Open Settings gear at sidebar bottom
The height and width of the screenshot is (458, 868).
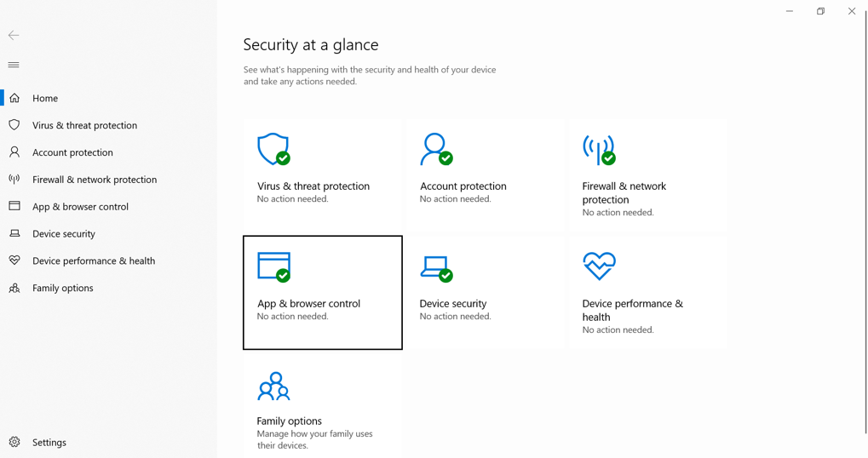pos(14,442)
